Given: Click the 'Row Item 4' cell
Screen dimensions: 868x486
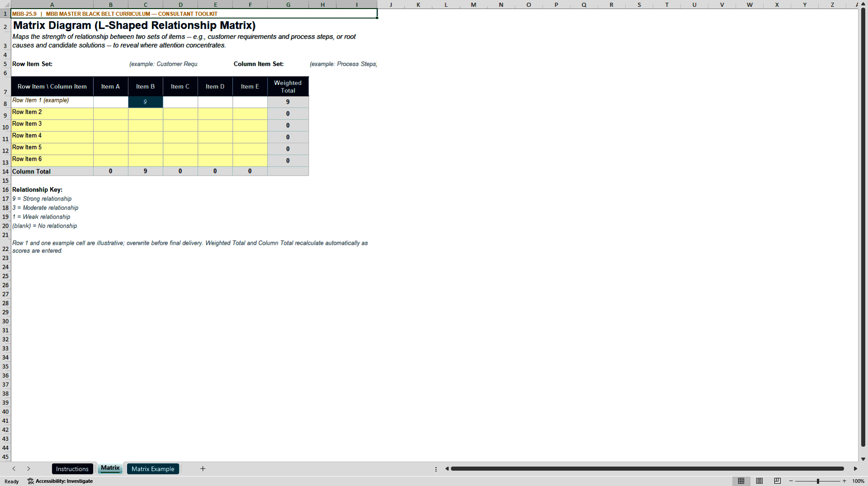Looking at the screenshot, I should click(x=52, y=137).
